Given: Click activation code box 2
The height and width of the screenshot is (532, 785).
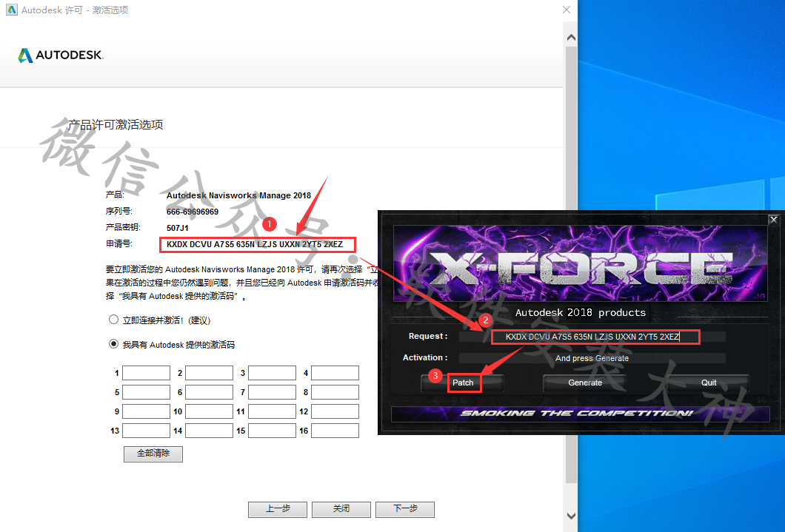Looking at the screenshot, I should coord(210,373).
